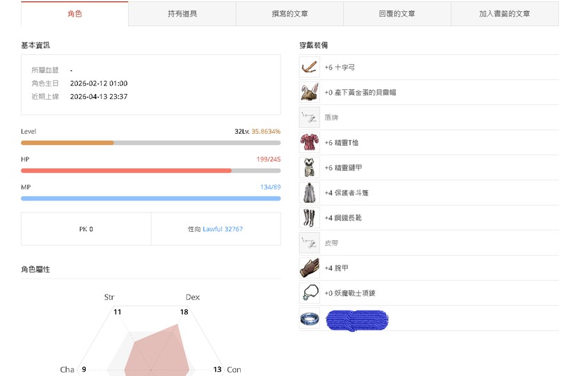
Task: Click the bunny-ear beret hat icon
Action: pyautogui.click(x=310, y=93)
